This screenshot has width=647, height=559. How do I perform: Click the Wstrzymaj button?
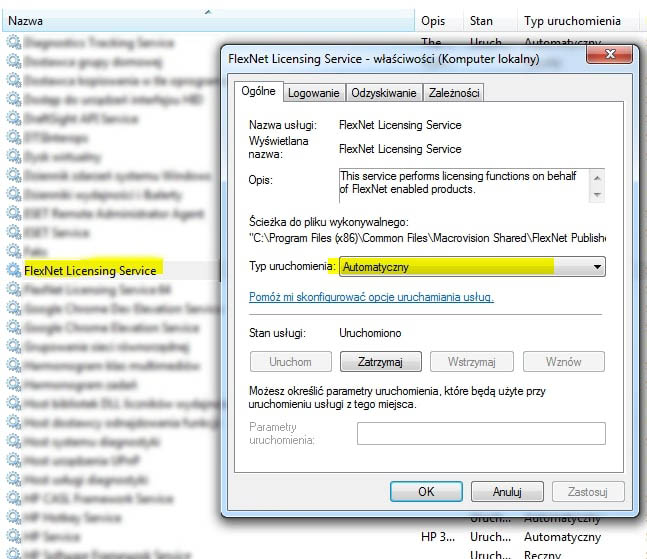(x=472, y=362)
